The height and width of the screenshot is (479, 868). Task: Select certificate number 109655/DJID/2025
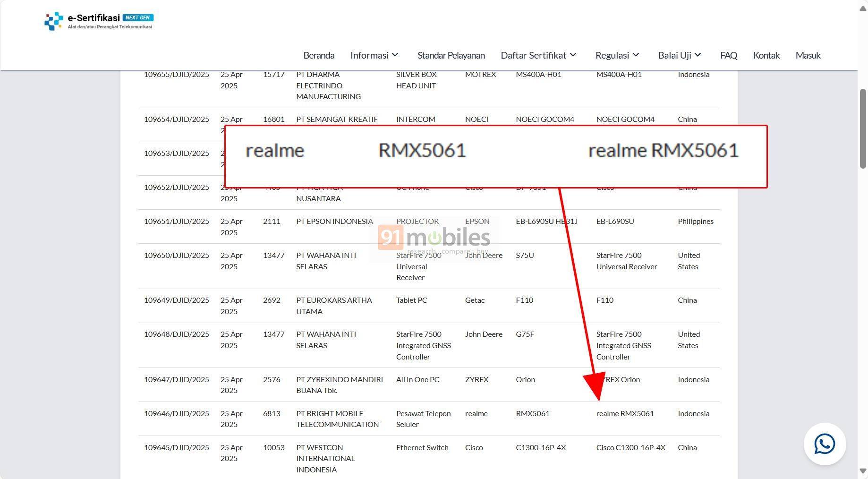177,74
